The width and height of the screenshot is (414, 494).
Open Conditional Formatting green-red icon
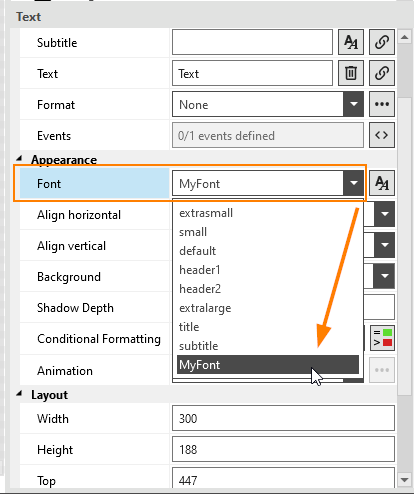pyautogui.click(x=383, y=338)
